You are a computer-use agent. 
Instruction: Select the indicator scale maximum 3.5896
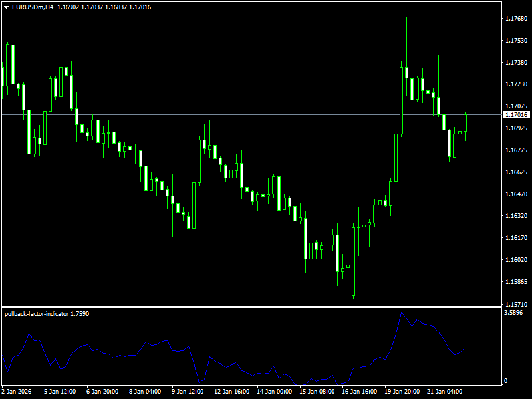[x=513, y=313]
